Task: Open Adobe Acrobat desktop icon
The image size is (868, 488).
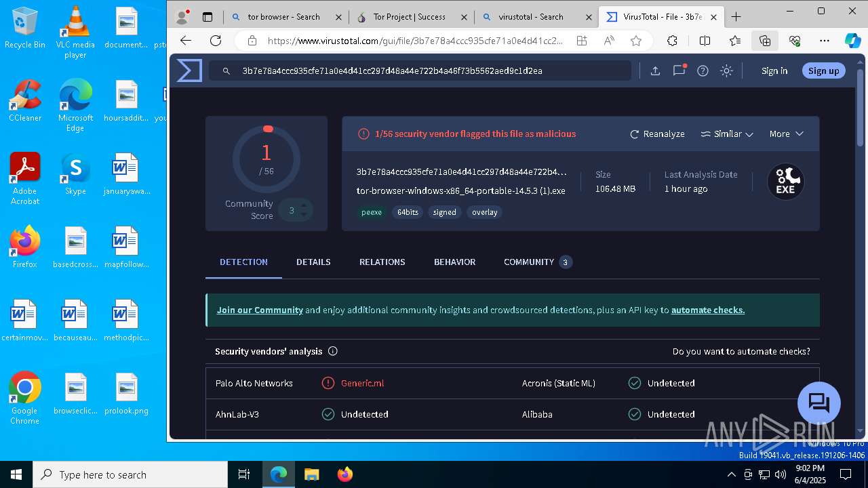Action: tap(25, 179)
